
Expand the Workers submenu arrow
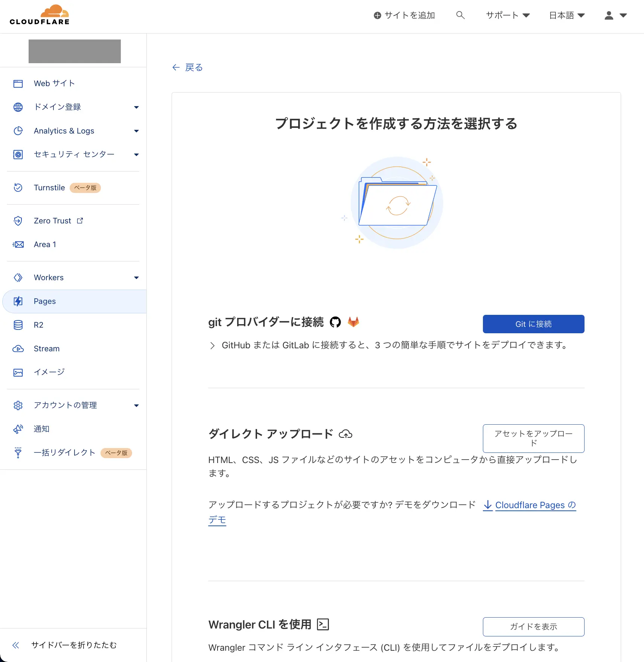point(136,278)
